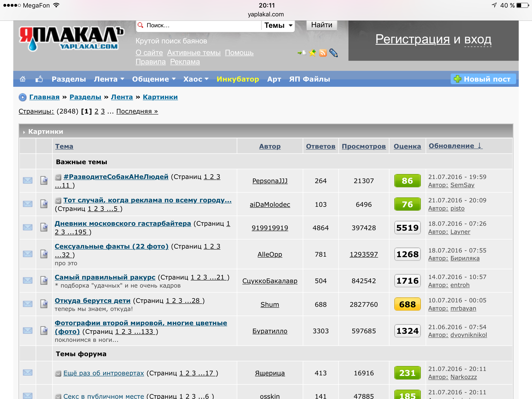Open Регистрация link

click(x=413, y=39)
